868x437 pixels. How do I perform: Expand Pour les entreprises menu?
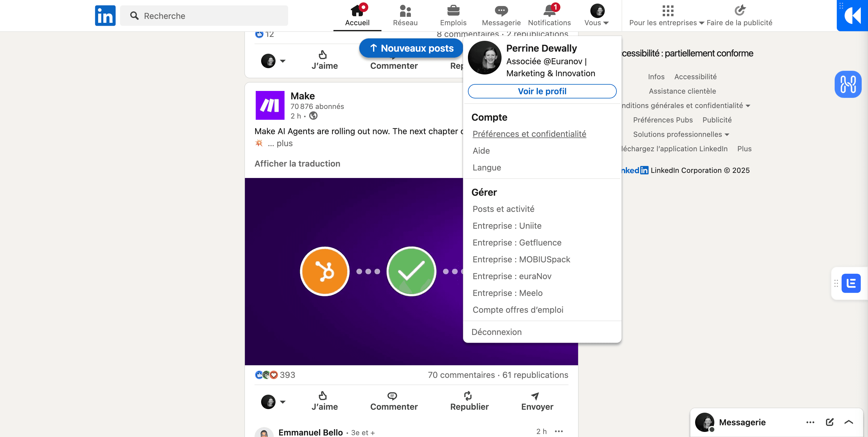coord(667,16)
